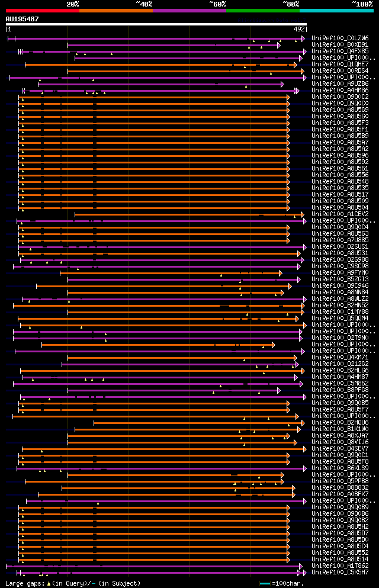Click the cyan ~100% identity legend segment
This screenshot has height=588, width=379.
(336, 11)
